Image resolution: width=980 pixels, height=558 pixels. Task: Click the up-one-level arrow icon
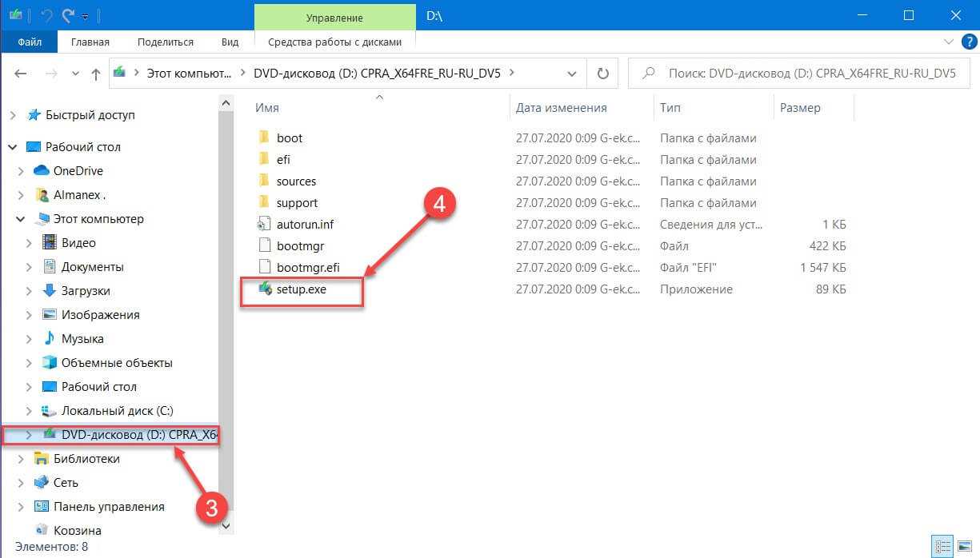(x=96, y=74)
